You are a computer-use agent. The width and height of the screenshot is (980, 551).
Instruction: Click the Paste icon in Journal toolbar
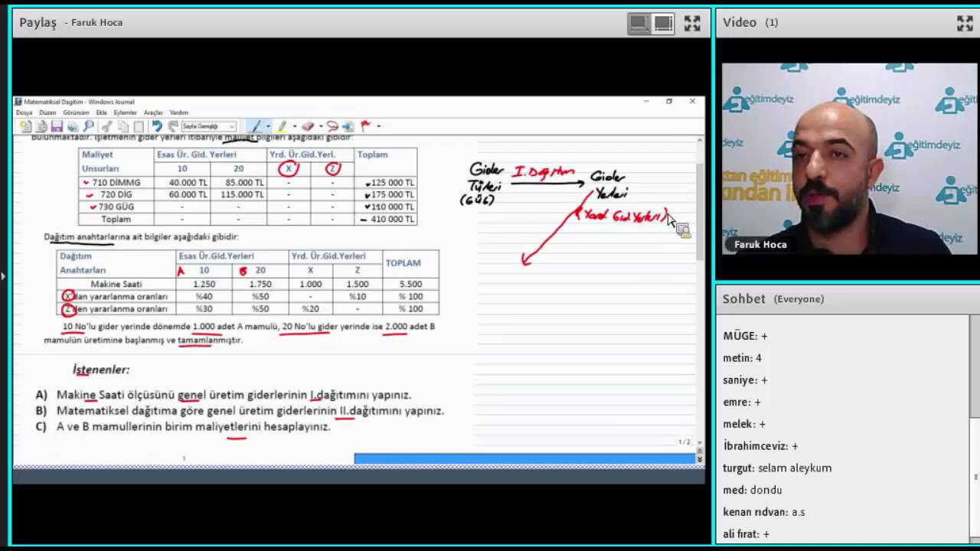pyautogui.click(x=139, y=126)
